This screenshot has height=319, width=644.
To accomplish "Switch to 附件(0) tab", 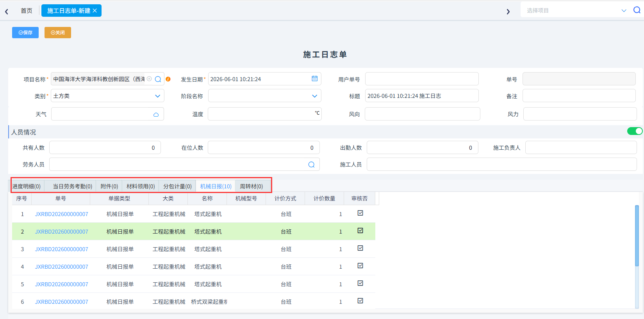I will pyautogui.click(x=109, y=186).
